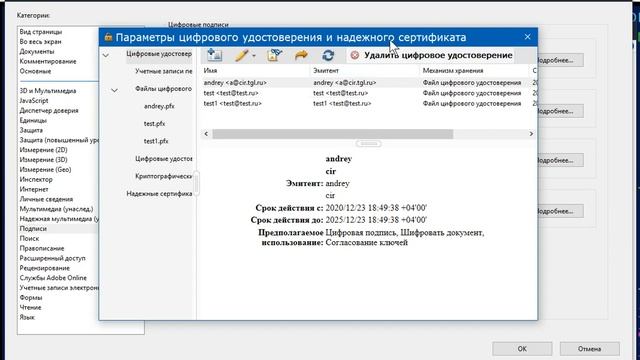
Task: Collapse the top-level Цифровые удостоверения tree chevron
Action: pyautogui.click(x=106, y=55)
